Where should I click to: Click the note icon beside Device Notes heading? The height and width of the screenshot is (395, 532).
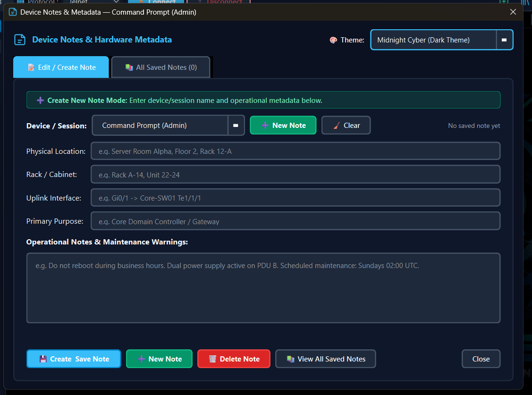tap(20, 40)
